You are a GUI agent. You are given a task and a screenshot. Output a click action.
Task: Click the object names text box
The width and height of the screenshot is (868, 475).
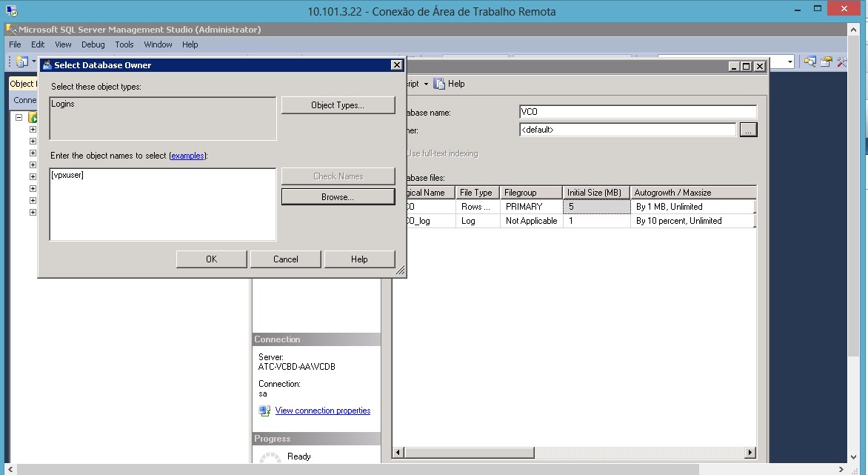[x=162, y=204]
